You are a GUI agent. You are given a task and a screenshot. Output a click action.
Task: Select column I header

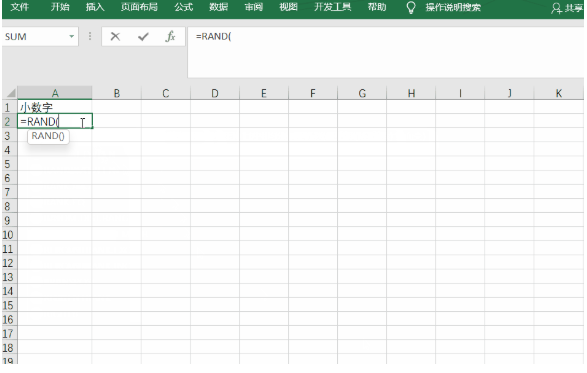(x=460, y=93)
